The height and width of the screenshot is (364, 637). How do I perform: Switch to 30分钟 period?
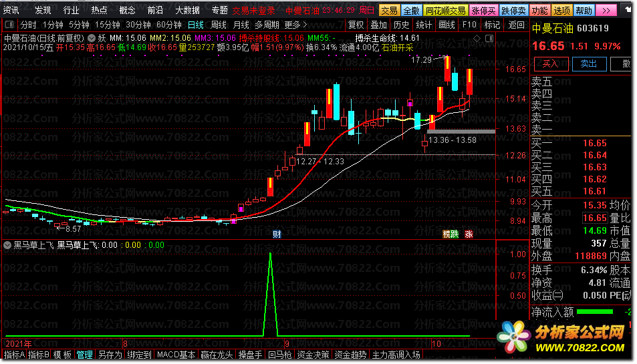pos(138,25)
